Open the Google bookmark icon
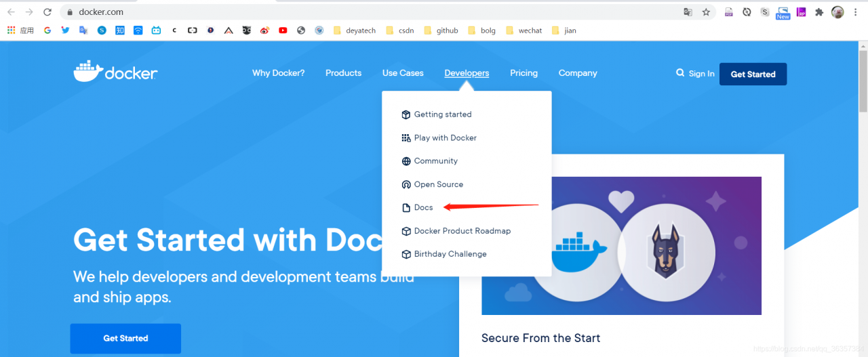This screenshot has height=357, width=868. pos(47,30)
